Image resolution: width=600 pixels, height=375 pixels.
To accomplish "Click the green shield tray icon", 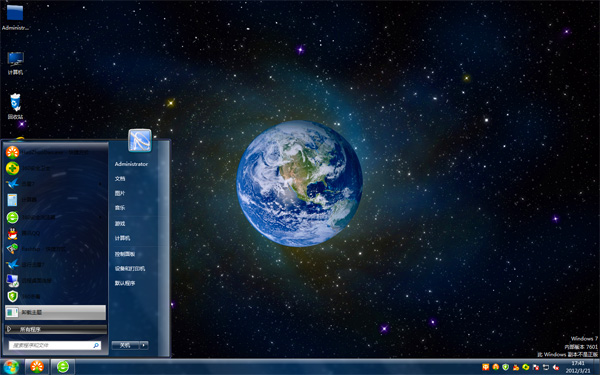I will point(505,367).
